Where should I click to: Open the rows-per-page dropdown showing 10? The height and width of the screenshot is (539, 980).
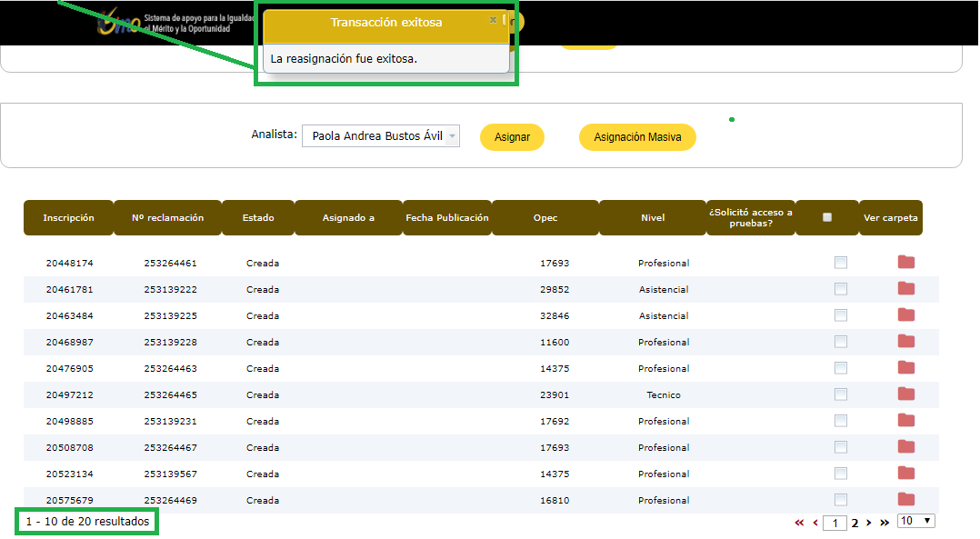click(x=915, y=521)
